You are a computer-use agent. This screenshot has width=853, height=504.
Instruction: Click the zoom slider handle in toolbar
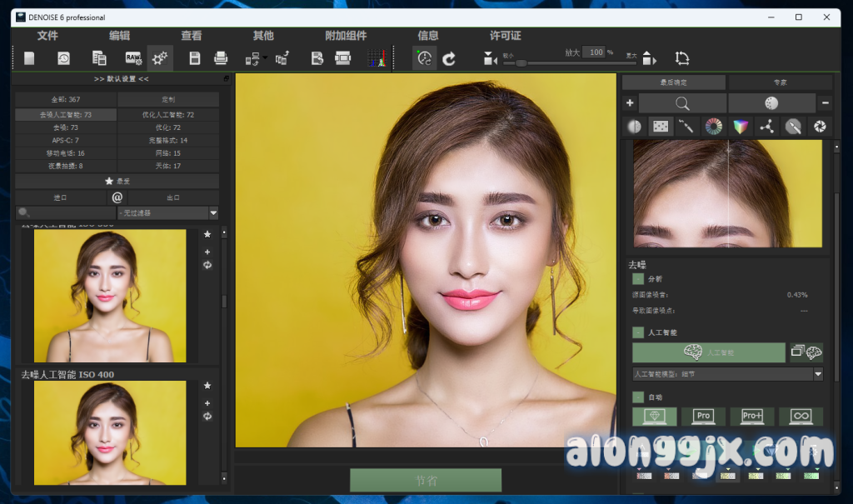pos(521,62)
